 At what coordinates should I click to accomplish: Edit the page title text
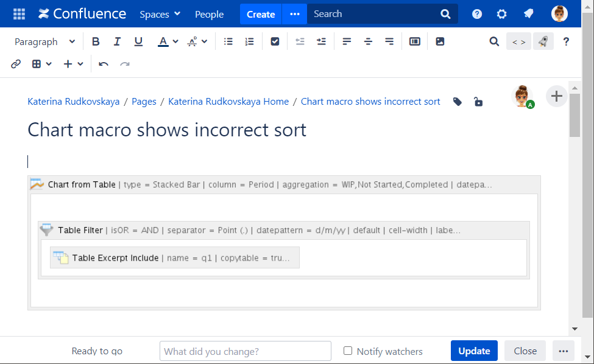point(167,130)
